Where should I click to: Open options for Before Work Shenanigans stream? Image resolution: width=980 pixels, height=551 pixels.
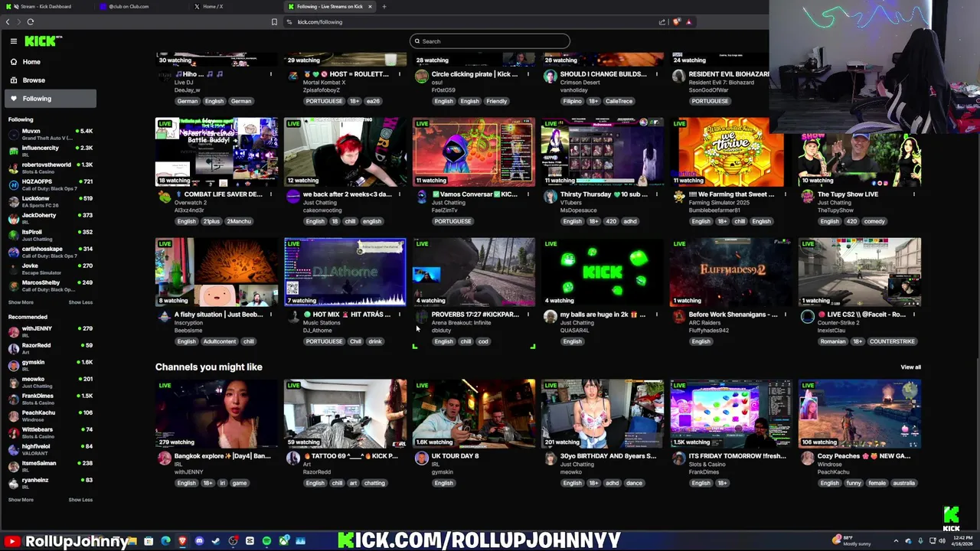785,315
